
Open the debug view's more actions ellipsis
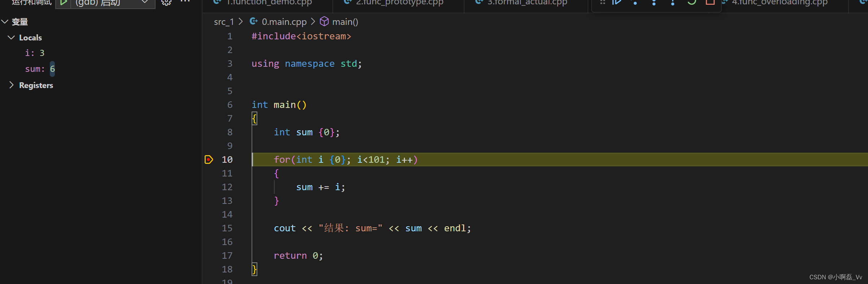pyautogui.click(x=185, y=2)
